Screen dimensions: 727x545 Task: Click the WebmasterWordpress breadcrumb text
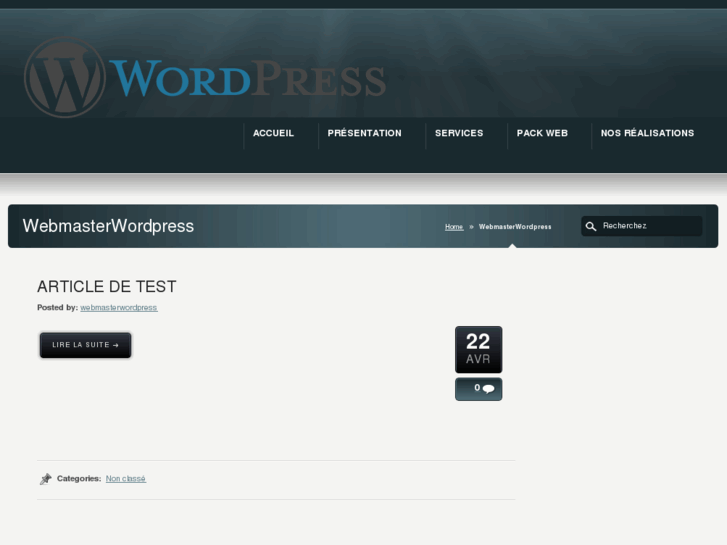coord(515,227)
